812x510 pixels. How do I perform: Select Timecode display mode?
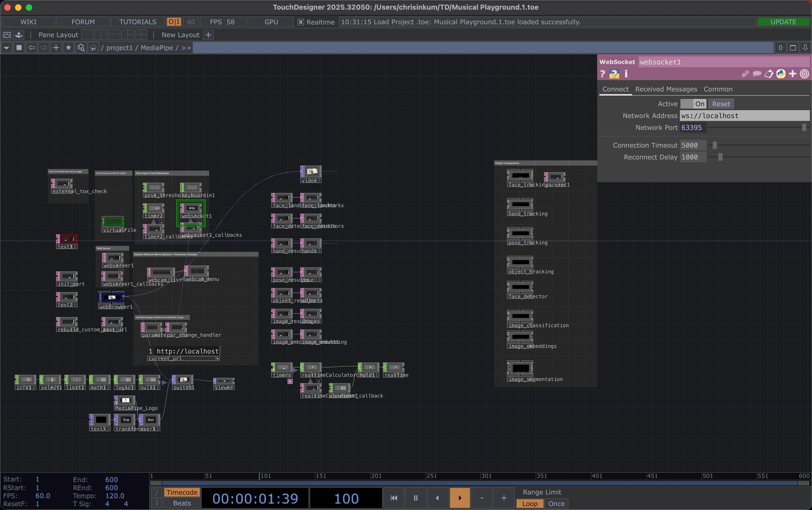[182, 493]
